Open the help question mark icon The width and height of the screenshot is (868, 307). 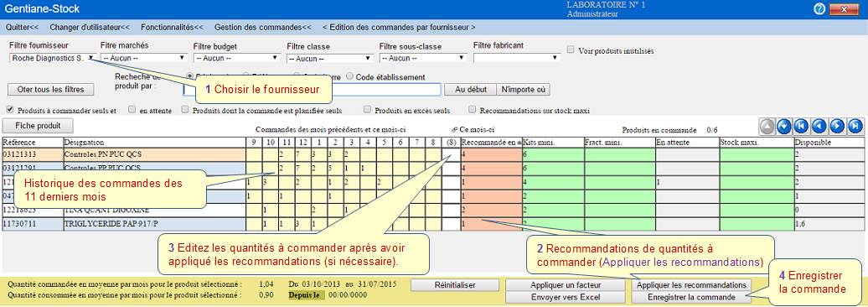click(820, 9)
